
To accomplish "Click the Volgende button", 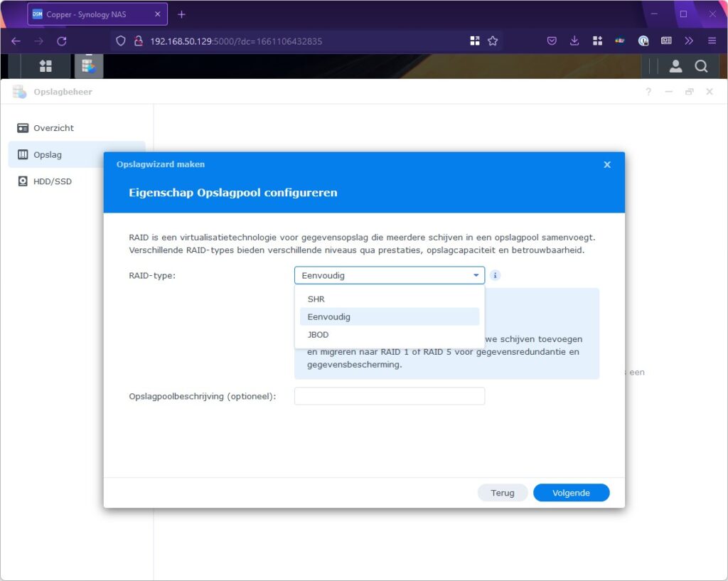I will (x=571, y=493).
